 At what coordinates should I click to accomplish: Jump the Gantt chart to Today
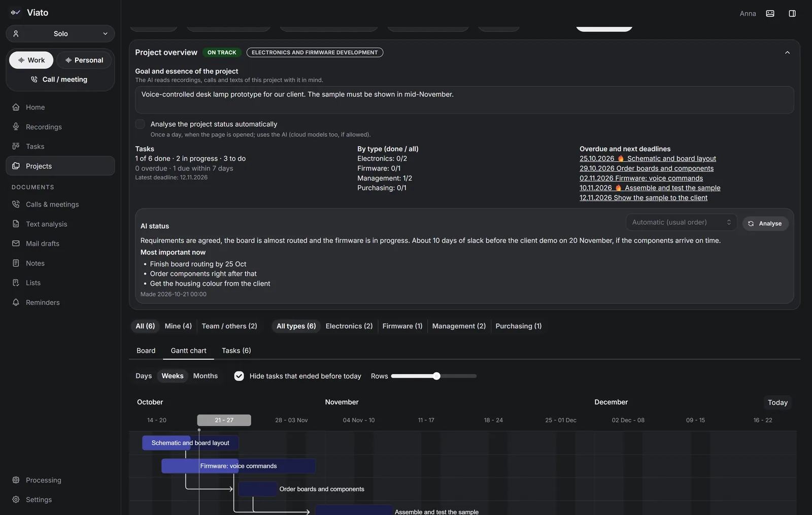click(x=777, y=402)
